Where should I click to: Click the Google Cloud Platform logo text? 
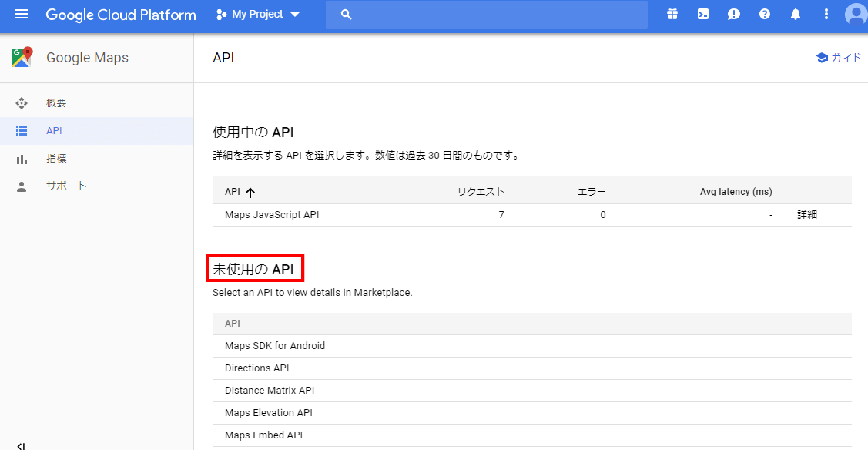pos(121,15)
